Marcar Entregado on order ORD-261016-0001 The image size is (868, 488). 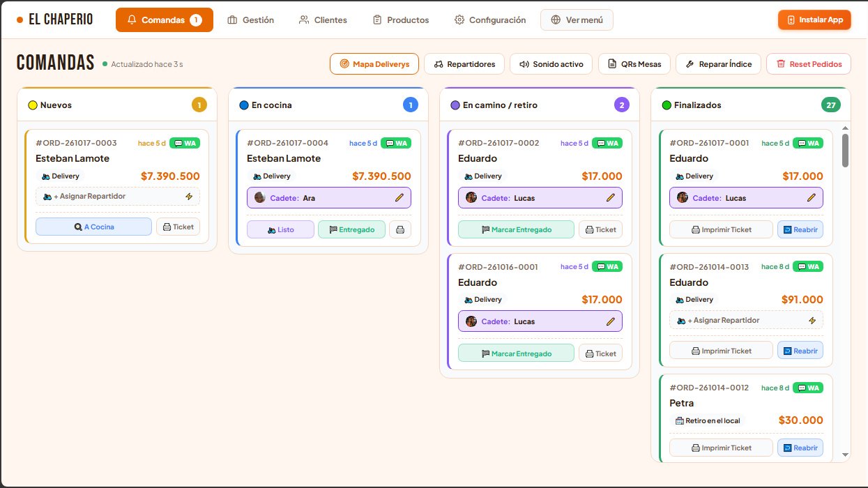pos(516,353)
